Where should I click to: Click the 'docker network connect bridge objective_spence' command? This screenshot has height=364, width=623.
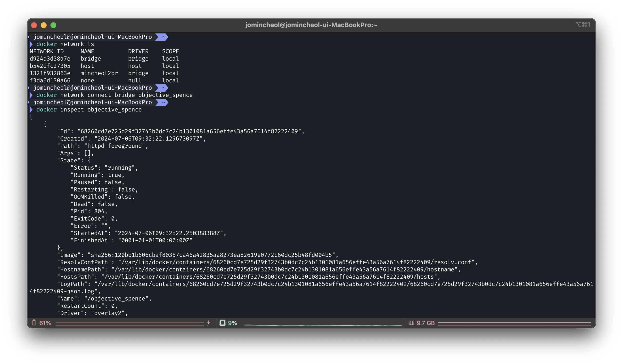(114, 95)
